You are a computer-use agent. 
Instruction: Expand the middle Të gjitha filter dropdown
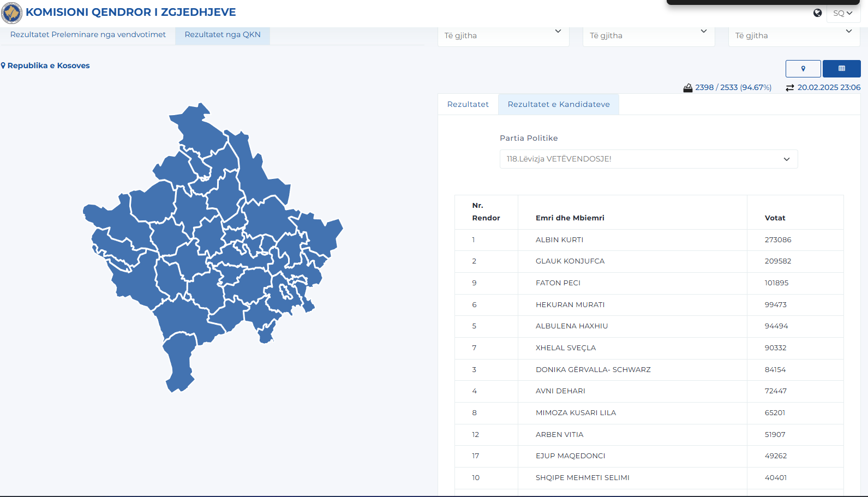coord(648,35)
